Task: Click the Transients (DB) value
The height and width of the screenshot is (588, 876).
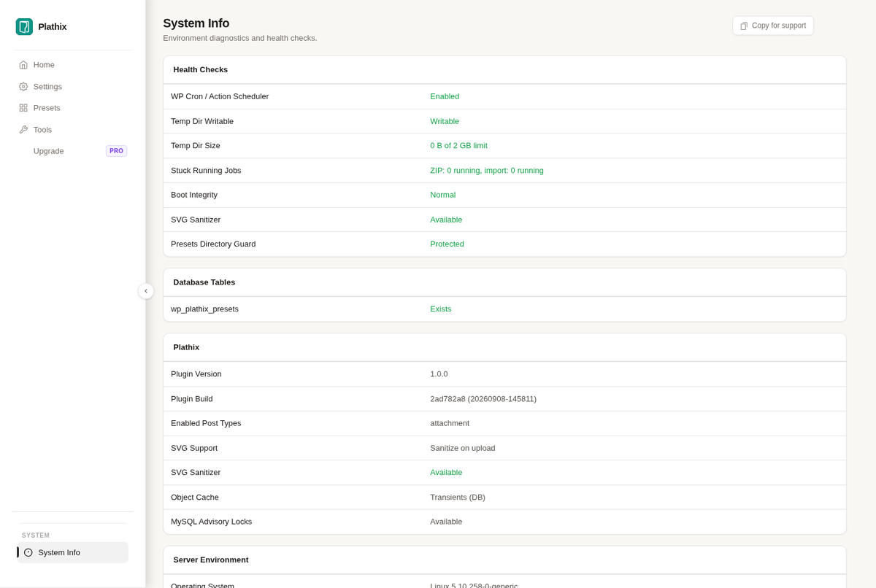Action: click(x=458, y=498)
